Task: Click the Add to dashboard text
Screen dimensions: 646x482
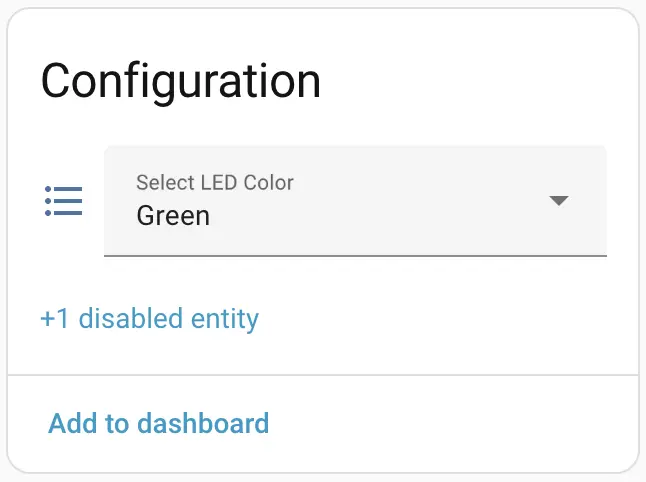Action: [159, 423]
